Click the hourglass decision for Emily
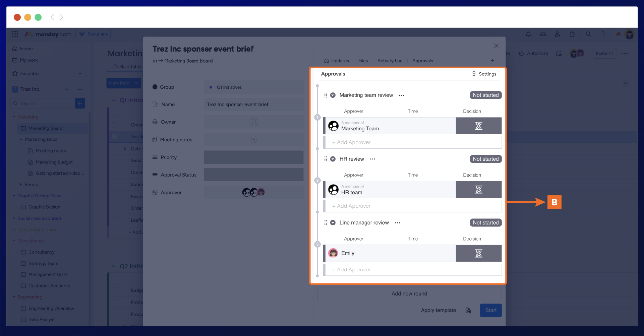 click(x=478, y=254)
